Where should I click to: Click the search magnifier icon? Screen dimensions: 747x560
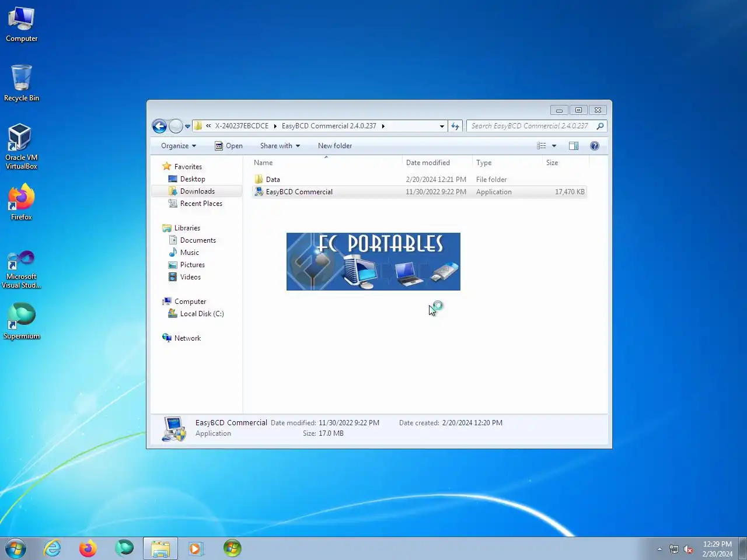[x=600, y=126]
